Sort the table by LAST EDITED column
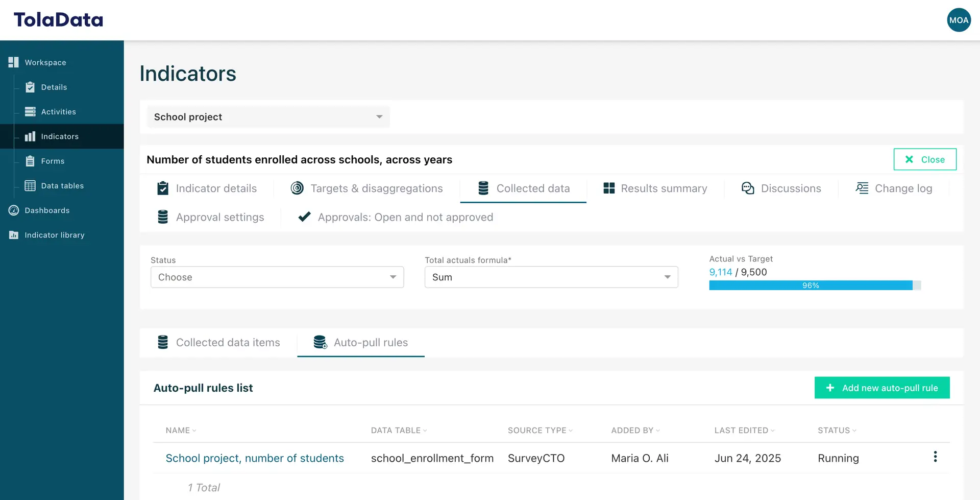This screenshot has height=500, width=980. [744, 430]
